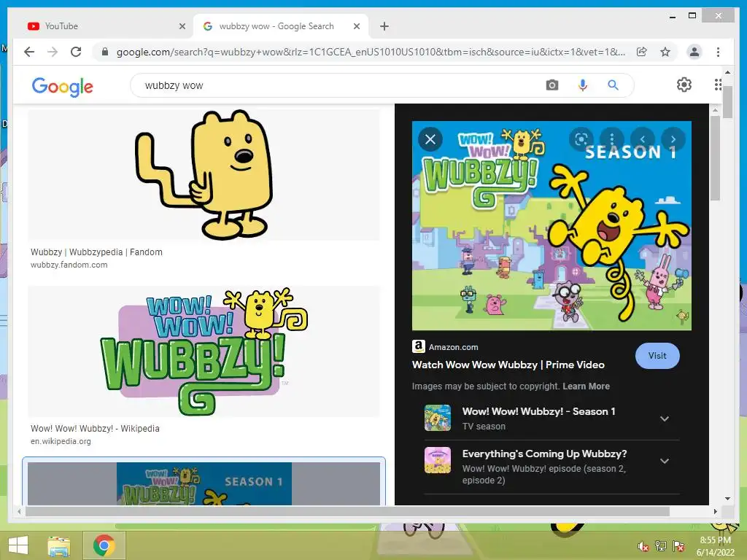Start voice search with the microphone
Screen dimensions: 747x560
[582, 85]
